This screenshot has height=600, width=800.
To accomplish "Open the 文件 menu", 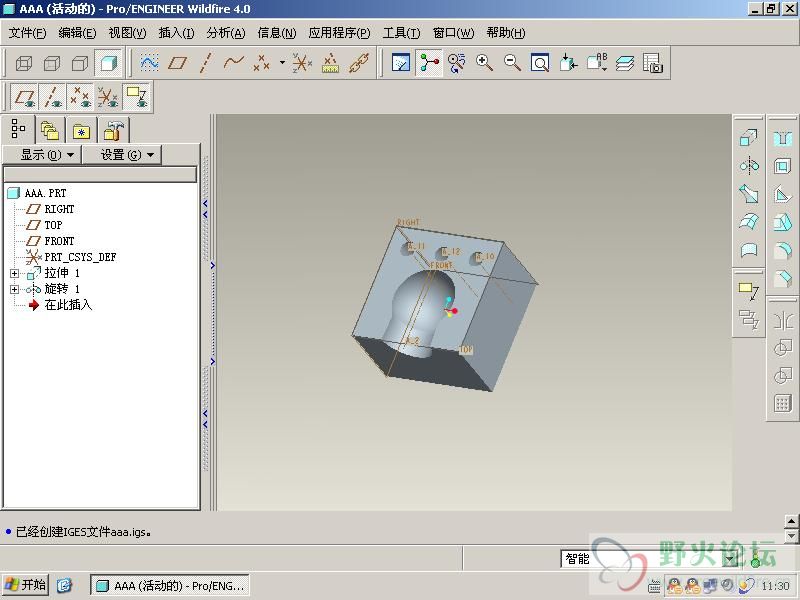I will click(27, 33).
